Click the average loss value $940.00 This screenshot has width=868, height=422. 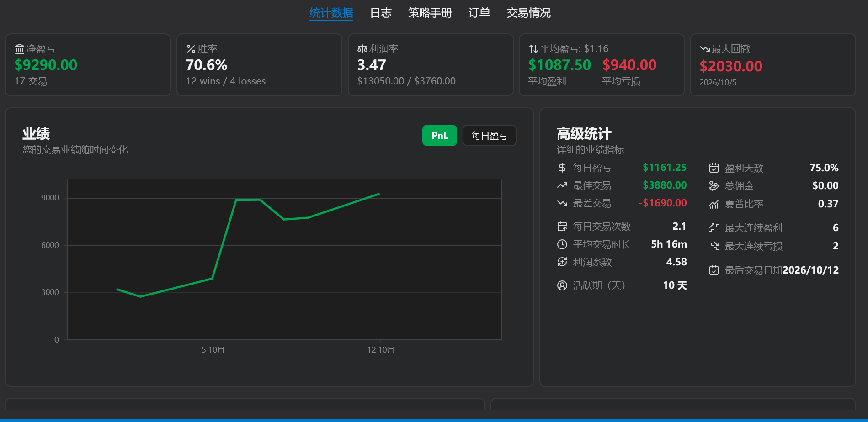tap(629, 65)
